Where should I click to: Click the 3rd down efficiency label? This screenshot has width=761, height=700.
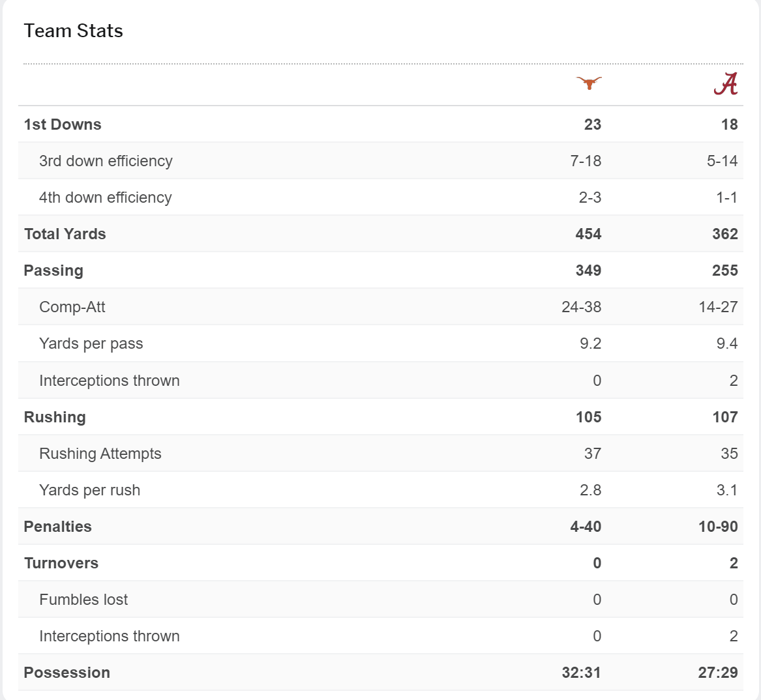(106, 160)
